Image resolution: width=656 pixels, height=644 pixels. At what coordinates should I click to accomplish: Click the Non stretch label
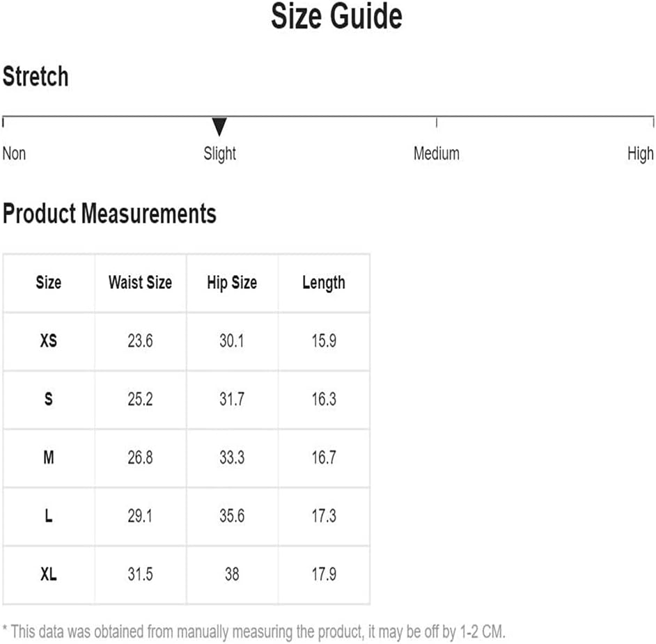pyautogui.click(x=14, y=153)
